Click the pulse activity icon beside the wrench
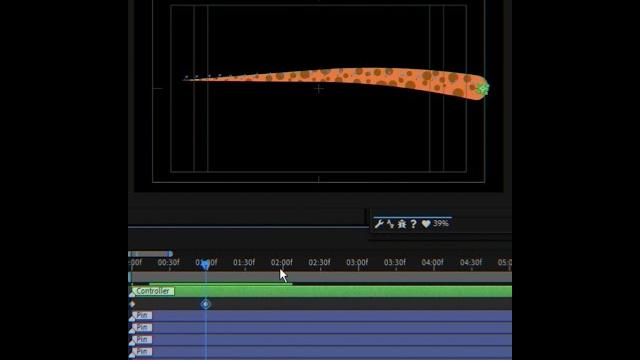The width and height of the screenshot is (640, 360). coord(391,224)
